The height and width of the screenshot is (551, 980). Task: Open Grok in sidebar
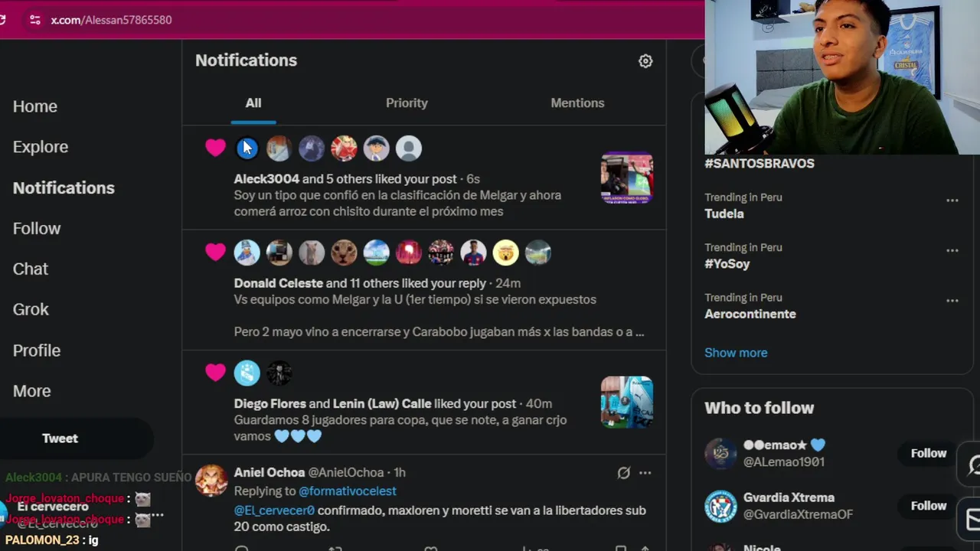pyautogui.click(x=31, y=309)
